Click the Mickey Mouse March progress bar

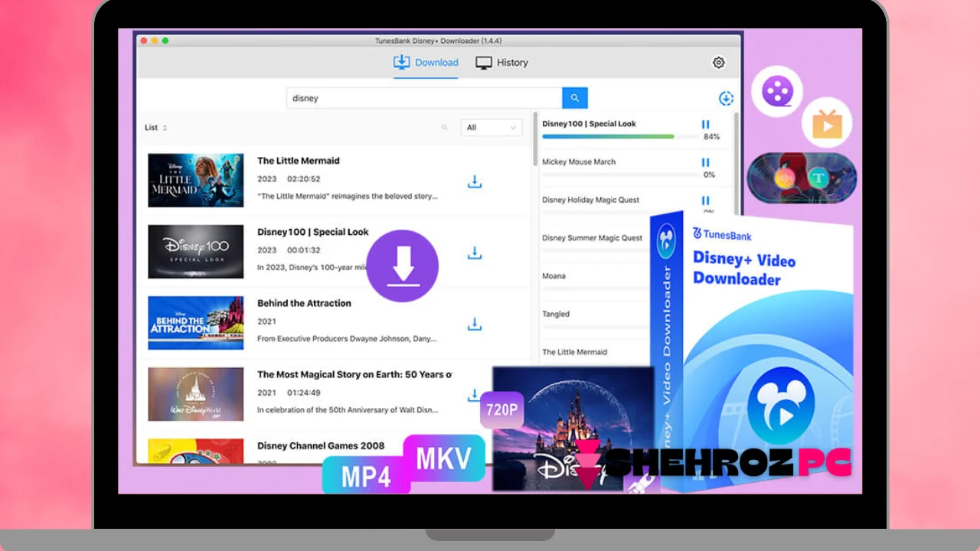pos(620,175)
